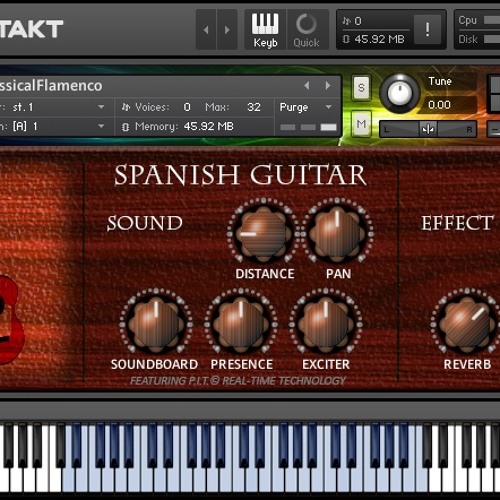Go to previous instrument arrow in header
Viewport: 500px width, 500px height.
click(206, 30)
